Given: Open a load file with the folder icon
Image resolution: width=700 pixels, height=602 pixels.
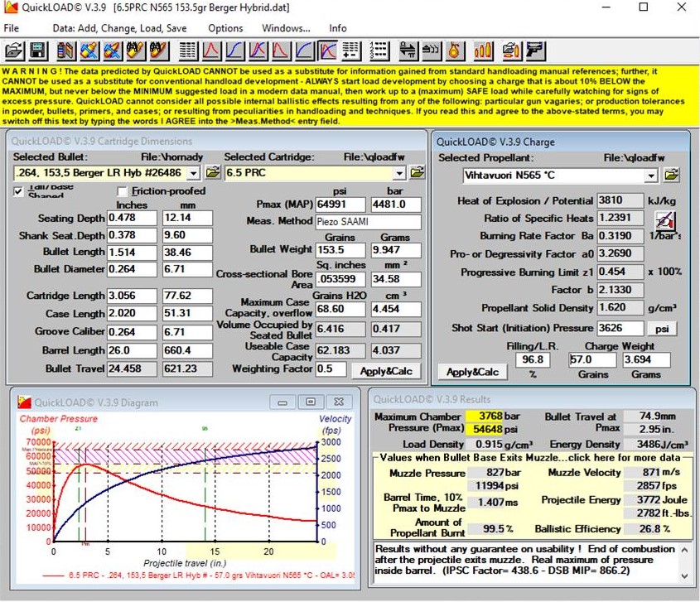Looking at the screenshot, I should pos(15,51).
